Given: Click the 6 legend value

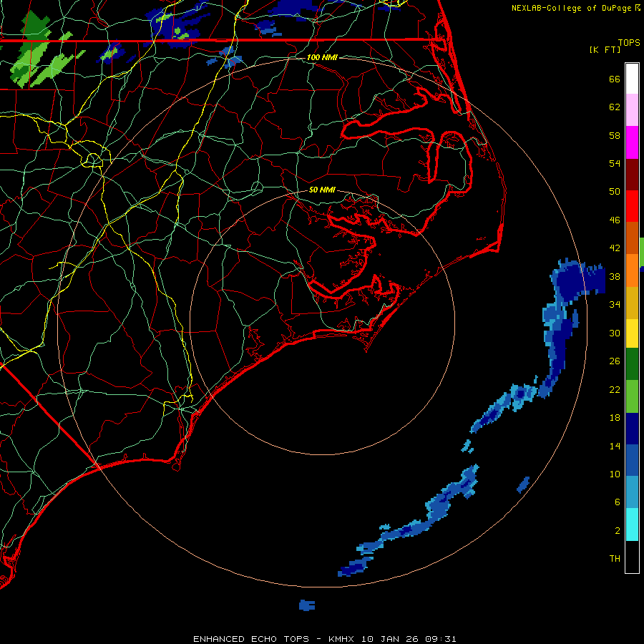Looking at the screenshot, I should coord(618,502).
